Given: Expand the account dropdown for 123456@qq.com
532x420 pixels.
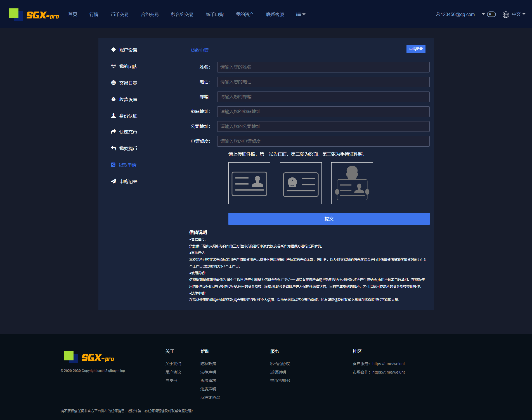Looking at the screenshot, I should tap(483, 14).
